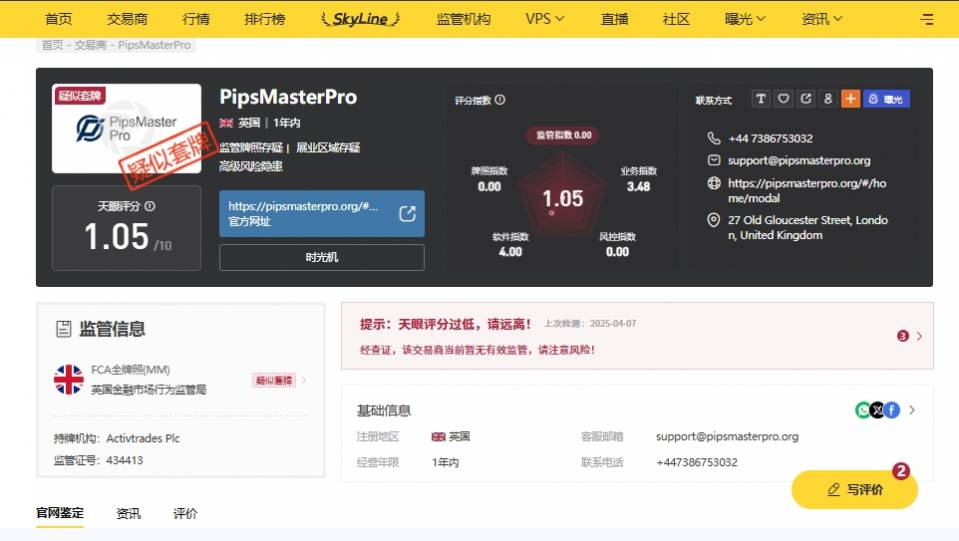
Task: Click the info icon next to 评分指数
Action: pyautogui.click(x=500, y=100)
